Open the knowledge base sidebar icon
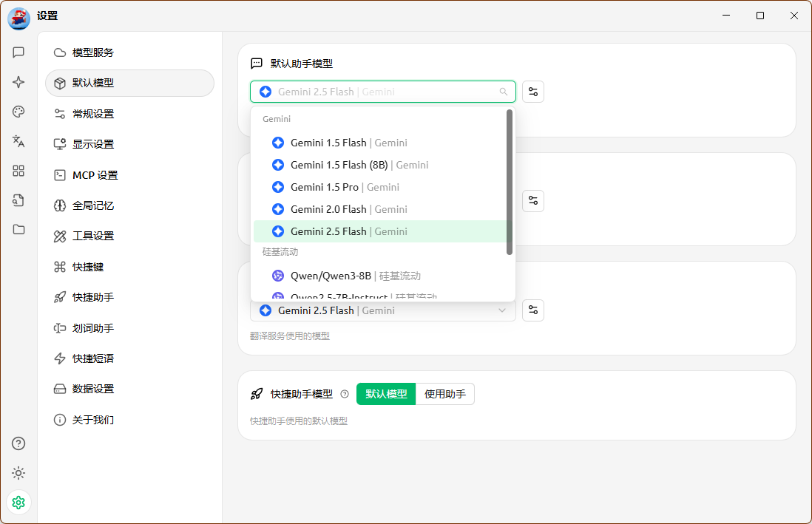812x524 pixels. (18, 200)
